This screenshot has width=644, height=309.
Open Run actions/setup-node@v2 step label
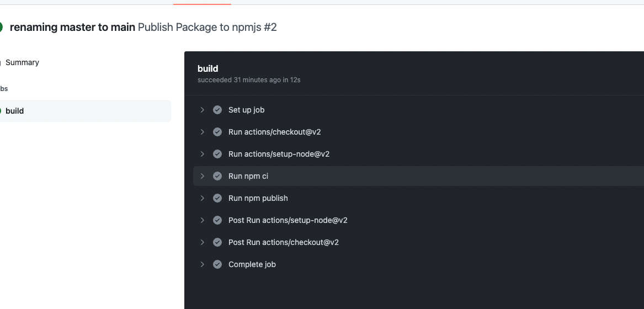point(279,154)
